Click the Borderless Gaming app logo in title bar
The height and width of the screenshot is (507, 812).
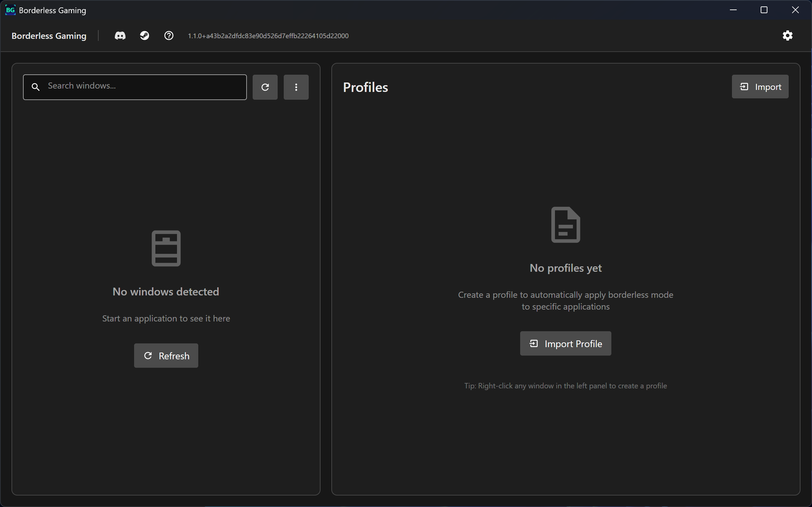click(10, 10)
